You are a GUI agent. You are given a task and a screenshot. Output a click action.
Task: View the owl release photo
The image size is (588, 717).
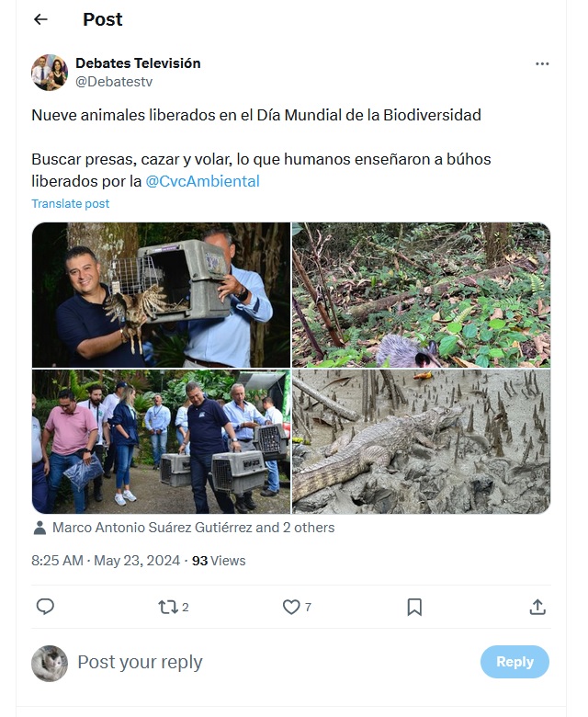[x=162, y=295]
